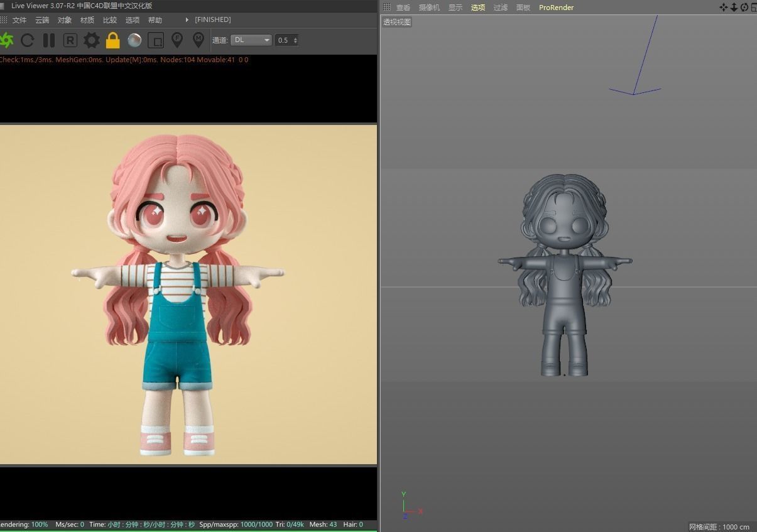
Task: Activate the focus picker pin icon (F)
Action: coord(177,41)
